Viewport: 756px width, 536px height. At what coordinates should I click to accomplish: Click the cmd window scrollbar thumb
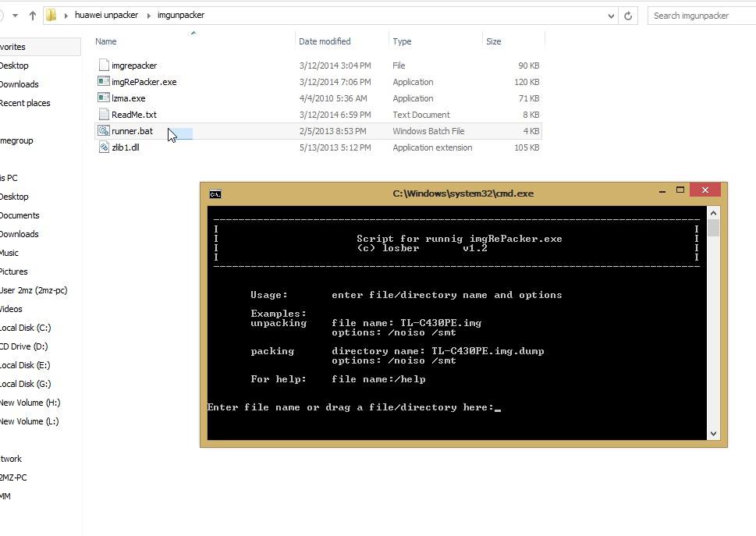713,228
